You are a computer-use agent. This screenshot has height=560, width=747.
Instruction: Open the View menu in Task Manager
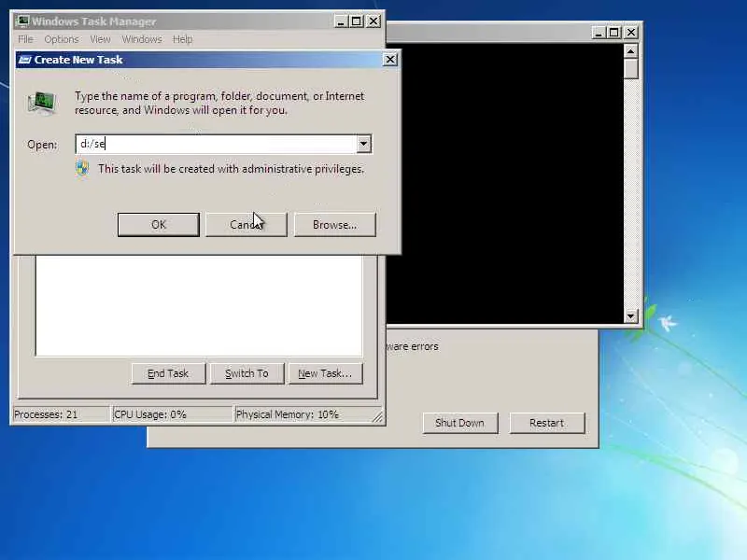(100, 39)
